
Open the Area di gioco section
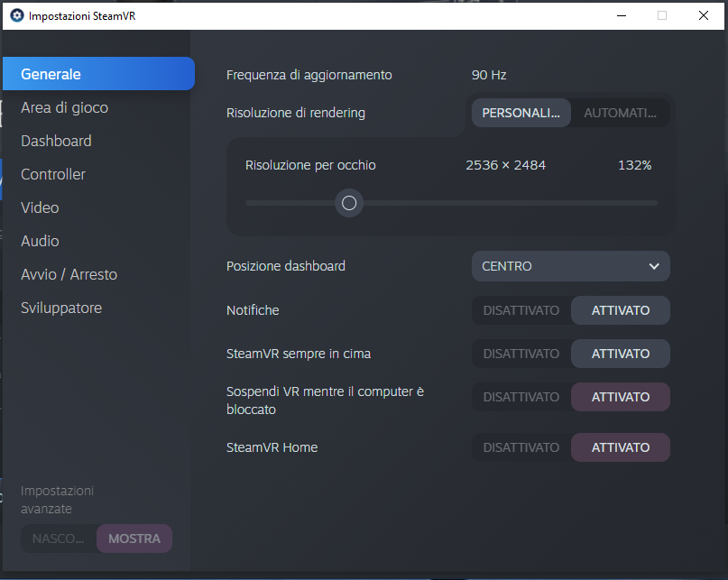(65, 107)
